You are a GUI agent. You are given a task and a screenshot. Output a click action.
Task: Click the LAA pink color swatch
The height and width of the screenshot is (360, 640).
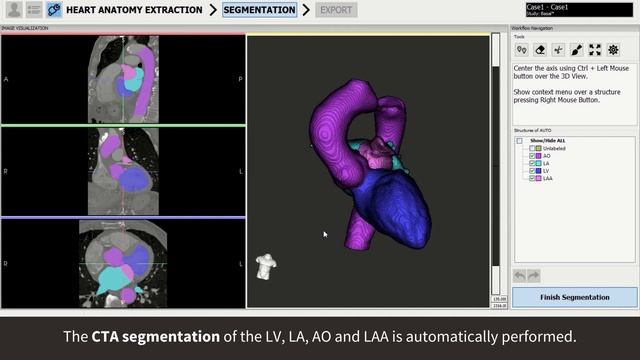(x=538, y=178)
